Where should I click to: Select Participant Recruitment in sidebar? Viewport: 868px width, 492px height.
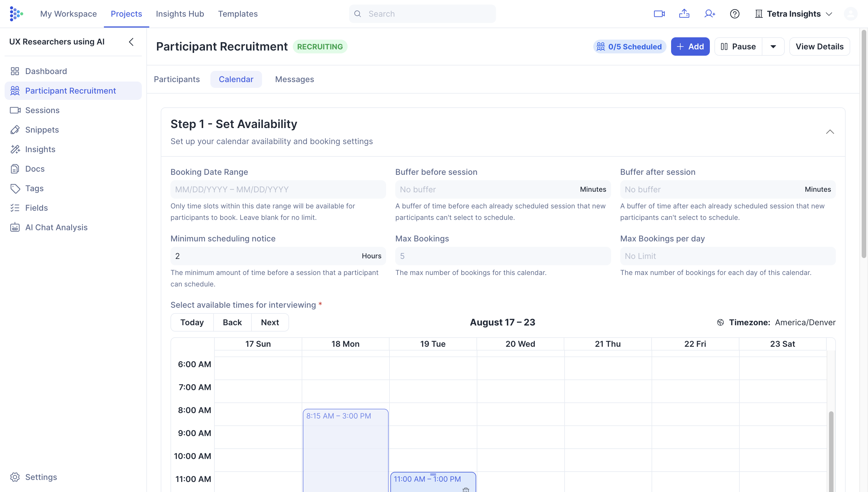[x=73, y=90]
